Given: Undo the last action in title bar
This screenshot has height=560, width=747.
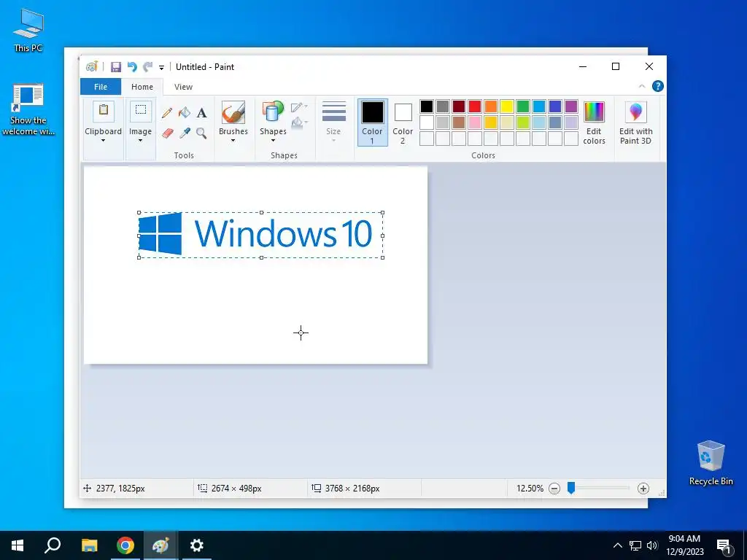Looking at the screenshot, I should (x=132, y=67).
